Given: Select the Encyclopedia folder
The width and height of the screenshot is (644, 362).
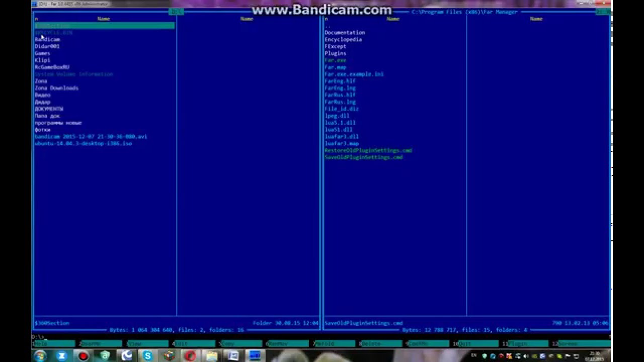Looking at the screenshot, I should pyautogui.click(x=343, y=39).
